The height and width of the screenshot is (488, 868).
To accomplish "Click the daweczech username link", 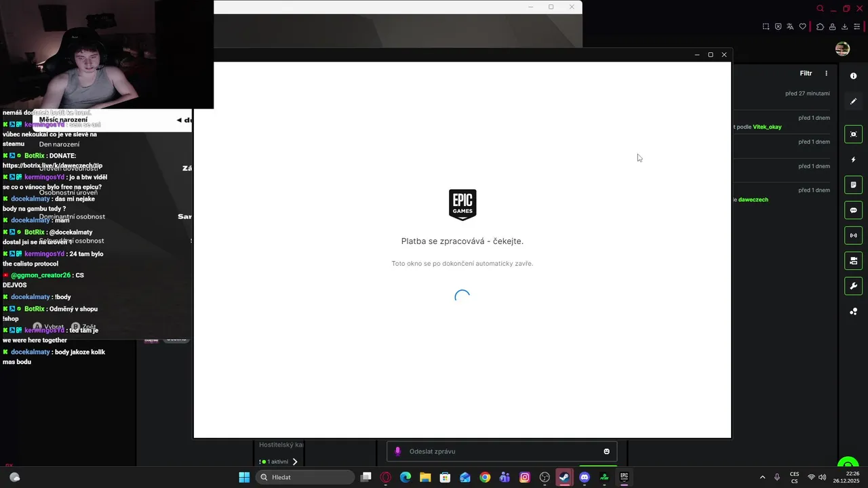I will click(753, 199).
